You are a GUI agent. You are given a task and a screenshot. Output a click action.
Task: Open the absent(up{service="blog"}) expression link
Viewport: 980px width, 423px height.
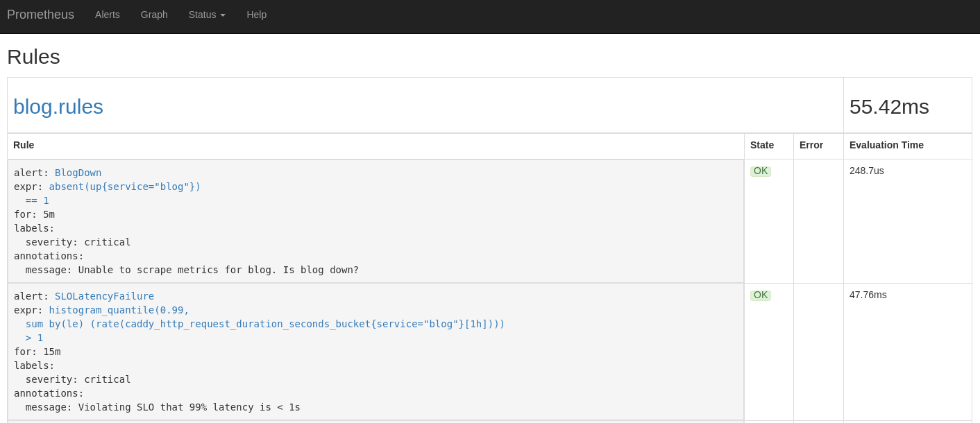coord(124,187)
